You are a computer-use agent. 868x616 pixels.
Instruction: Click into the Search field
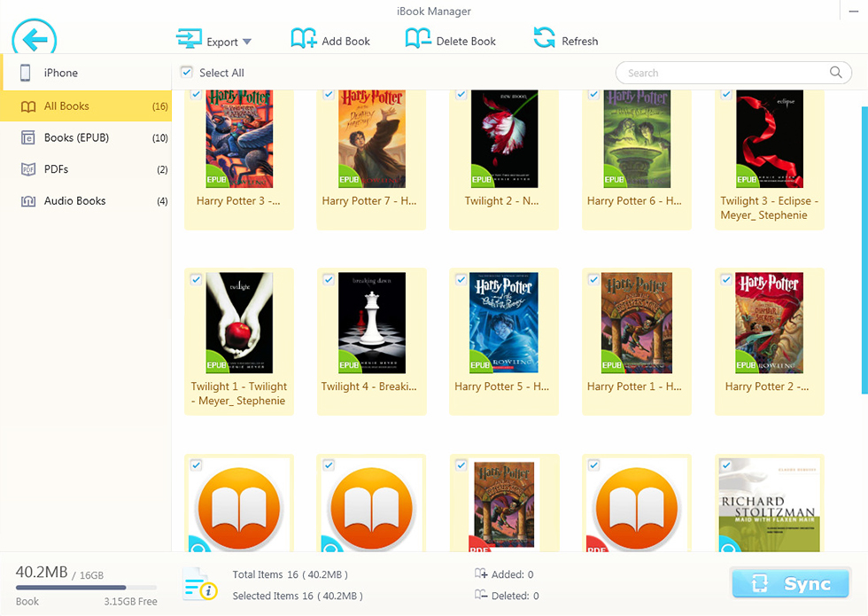(733, 73)
